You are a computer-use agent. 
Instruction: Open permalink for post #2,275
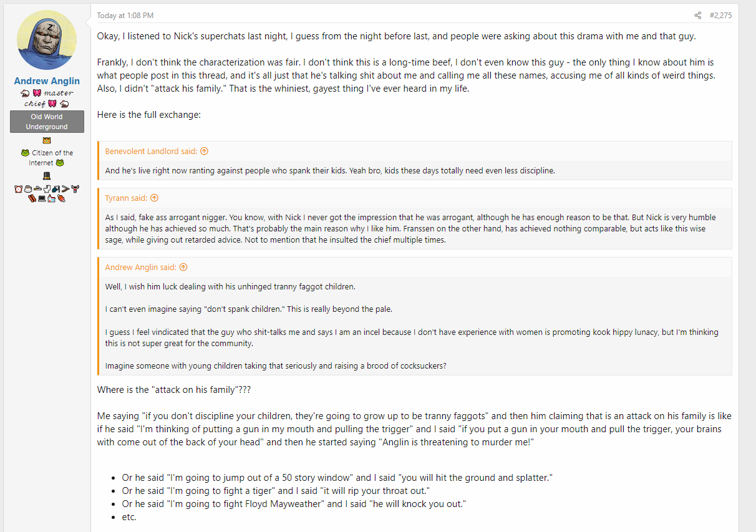[x=720, y=16]
